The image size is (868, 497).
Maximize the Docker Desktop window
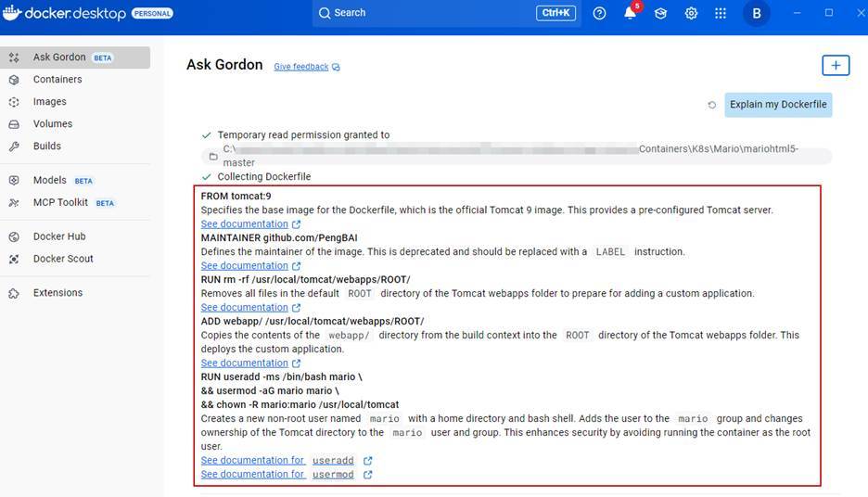coord(829,13)
